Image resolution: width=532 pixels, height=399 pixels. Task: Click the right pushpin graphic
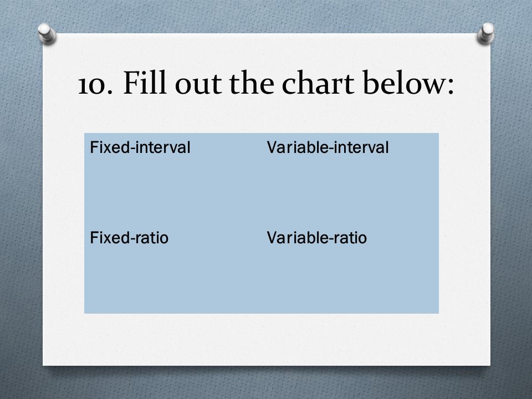(x=486, y=33)
